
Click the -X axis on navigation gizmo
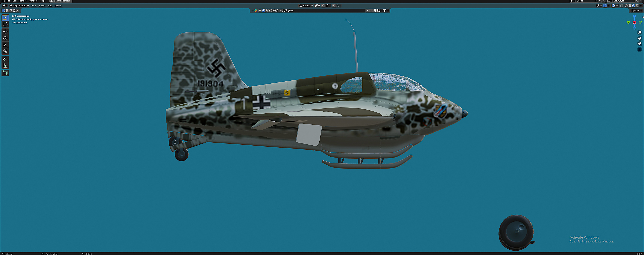[634, 22]
